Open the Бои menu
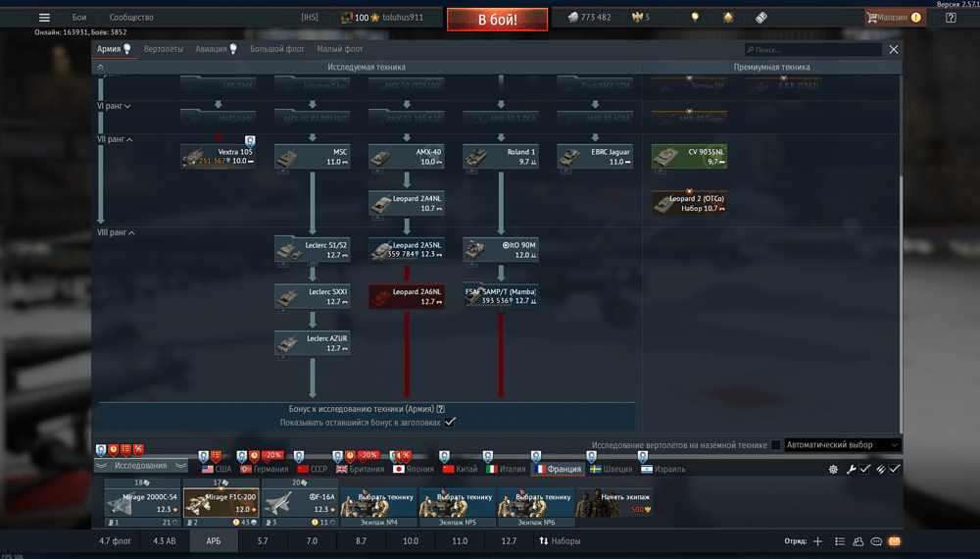Screen dimensions: 980x559 click(x=79, y=18)
